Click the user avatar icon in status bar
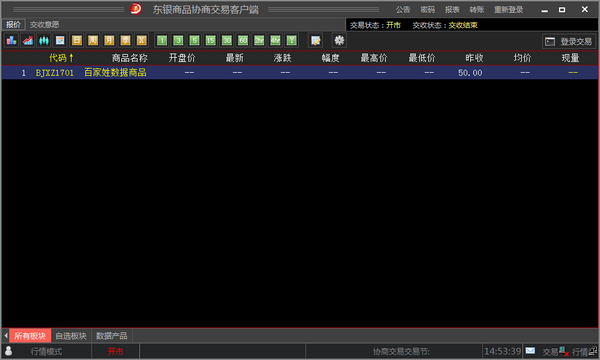The width and height of the screenshot is (600, 360). pos(8,350)
